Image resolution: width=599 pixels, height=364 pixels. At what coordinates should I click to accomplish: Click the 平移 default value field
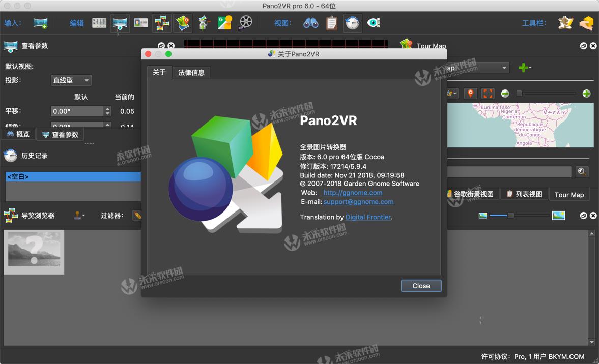click(77, 111)
